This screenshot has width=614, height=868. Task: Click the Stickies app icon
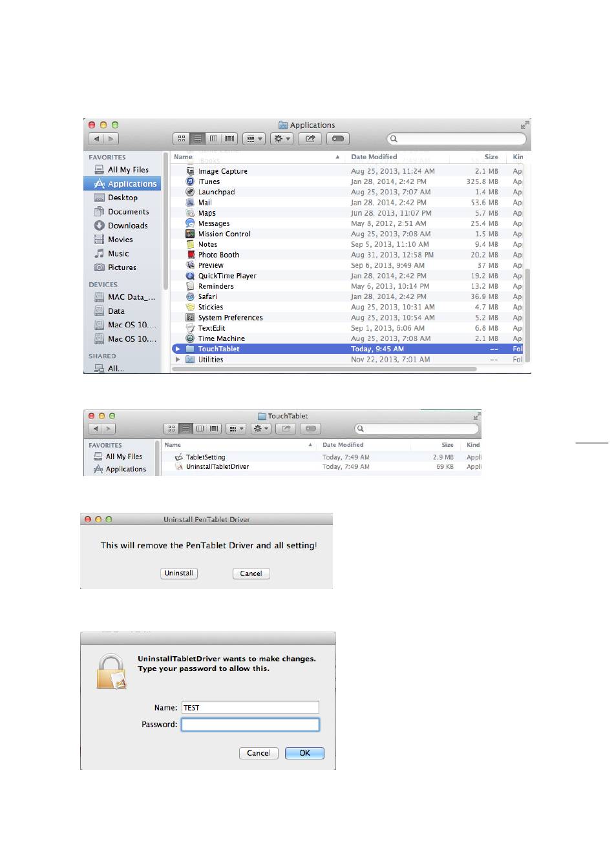[190, 307]
